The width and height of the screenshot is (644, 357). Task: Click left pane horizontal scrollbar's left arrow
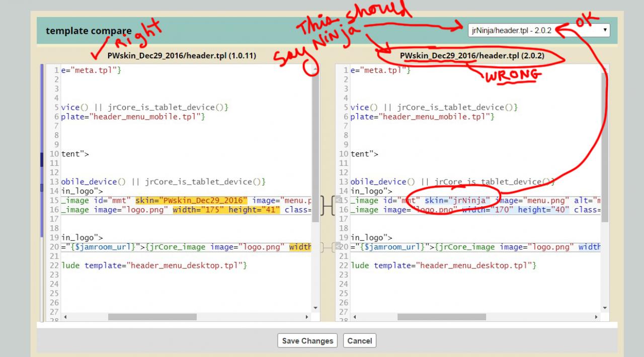point(65,317)
